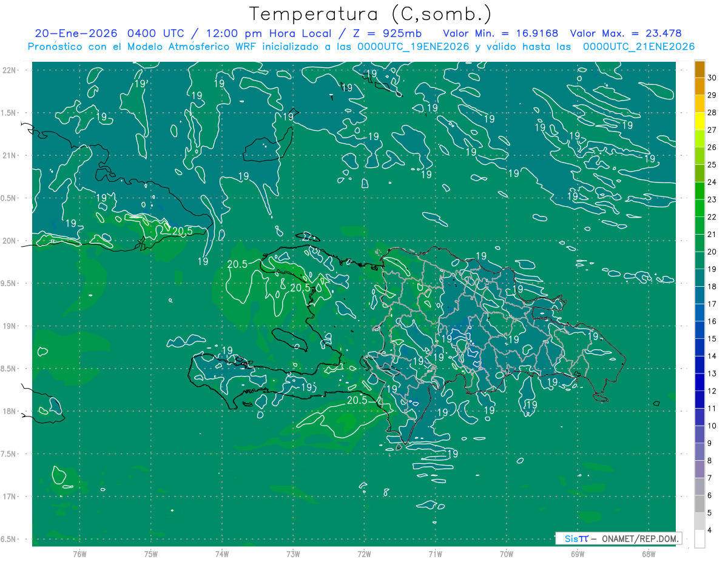Click the color scale label '14'
Screen dimensions: 728x562
[x=712, y=356]
